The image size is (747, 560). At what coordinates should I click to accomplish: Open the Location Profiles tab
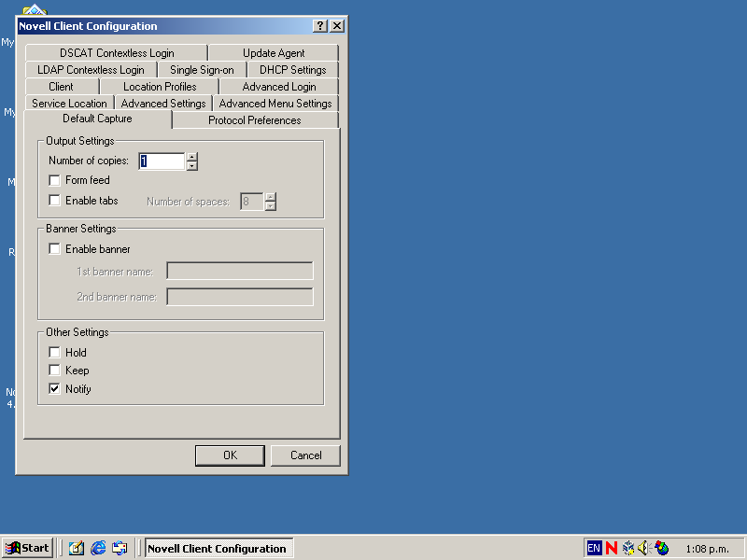(x=160, y=87)
